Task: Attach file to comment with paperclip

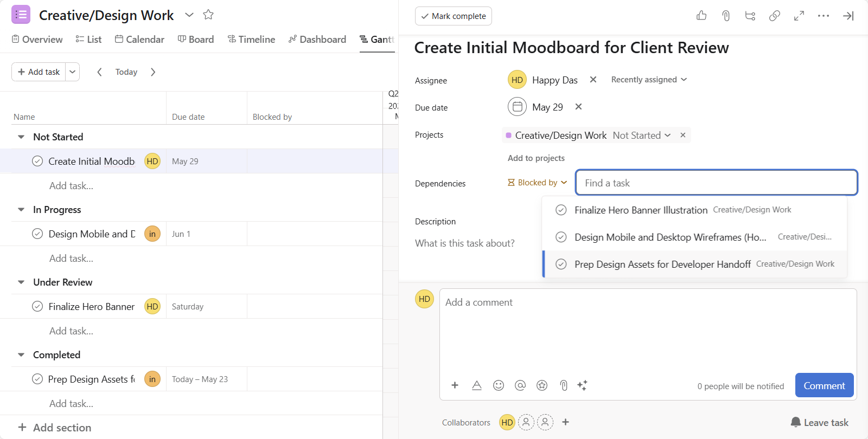Action: click(564, 385)
